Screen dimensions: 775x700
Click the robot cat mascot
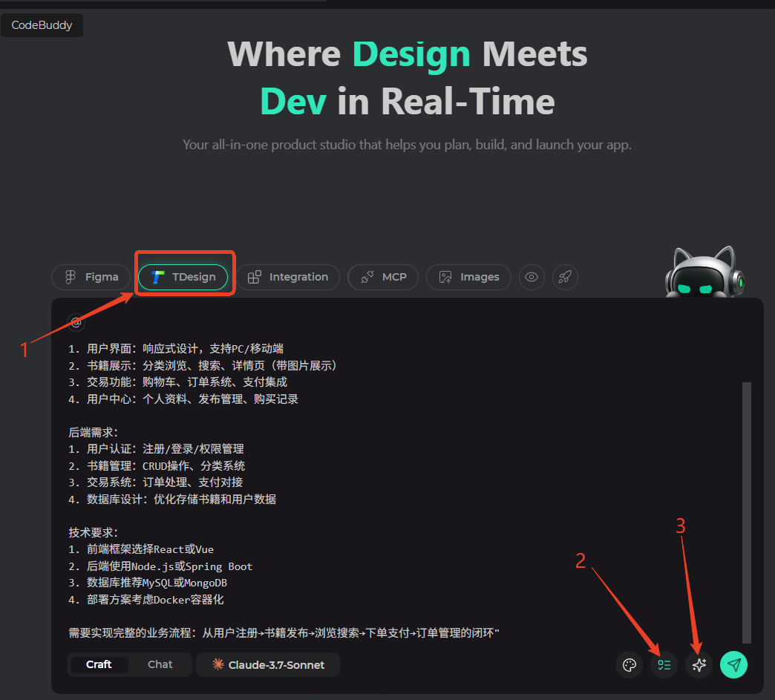(x=704, y=272)
